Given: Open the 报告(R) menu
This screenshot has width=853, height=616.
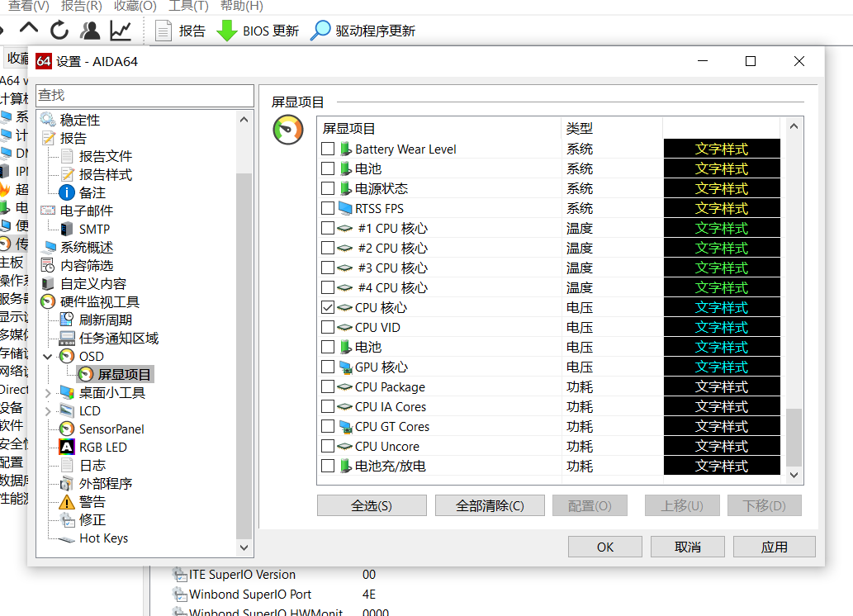Looking at the screenshot, I should tap(82, 6).
